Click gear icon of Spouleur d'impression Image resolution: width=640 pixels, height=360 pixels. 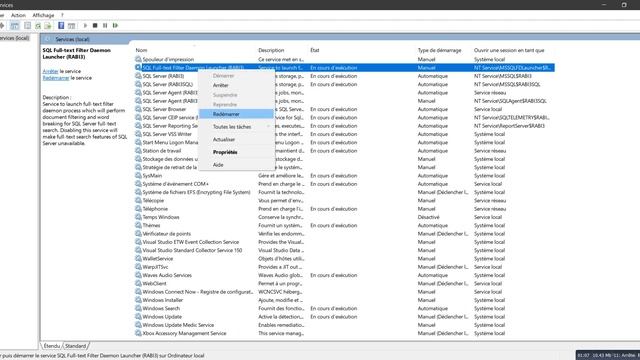(138, 59)
